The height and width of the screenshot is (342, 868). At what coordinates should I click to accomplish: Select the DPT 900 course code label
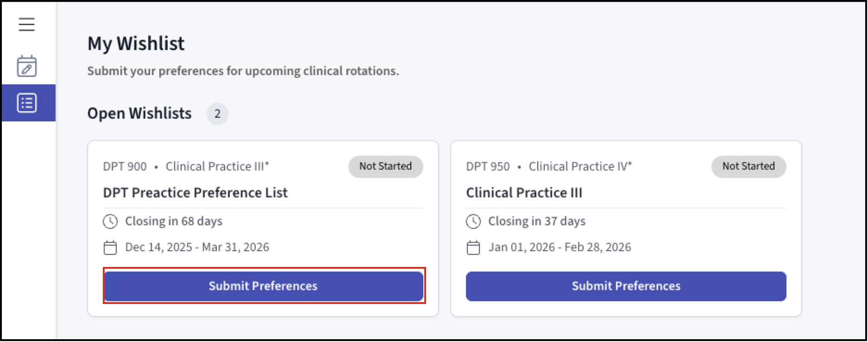point(125,166)
